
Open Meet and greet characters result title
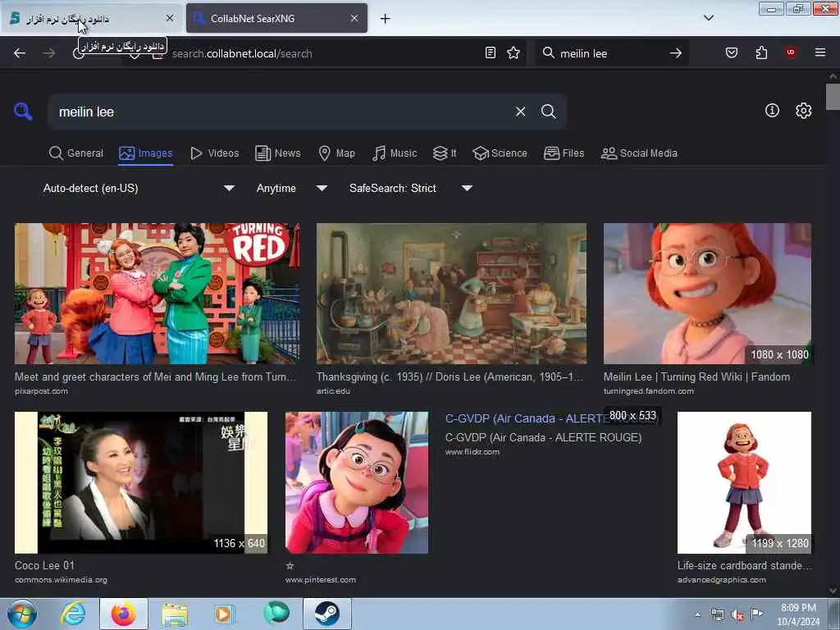pos(155,377)
